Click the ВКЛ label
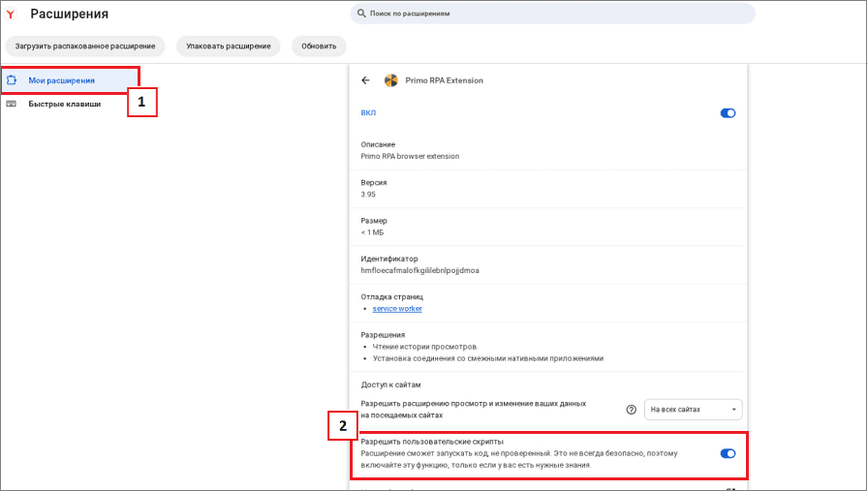This screenshot has height=491, width=868. click(x=368, y=113)
